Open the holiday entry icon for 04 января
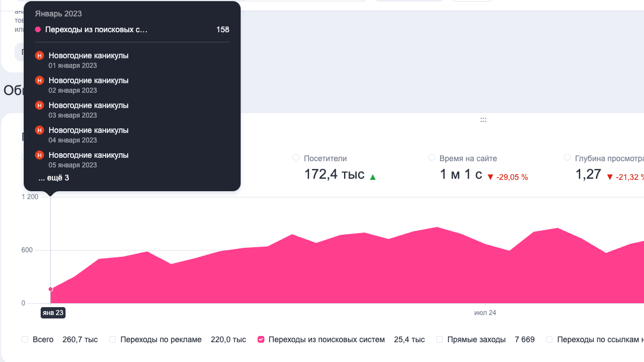Viewport: 644px width, 362px height. (39, 130)
